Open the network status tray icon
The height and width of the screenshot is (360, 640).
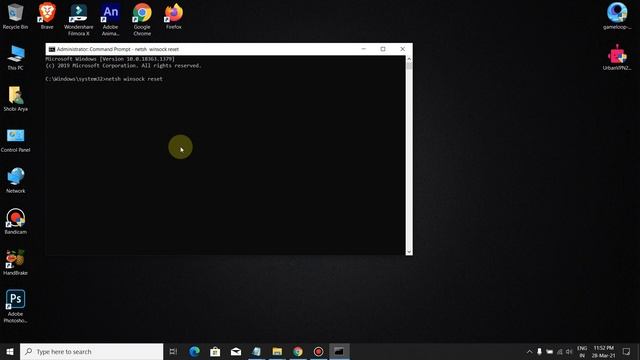click(x=560, y=351)
